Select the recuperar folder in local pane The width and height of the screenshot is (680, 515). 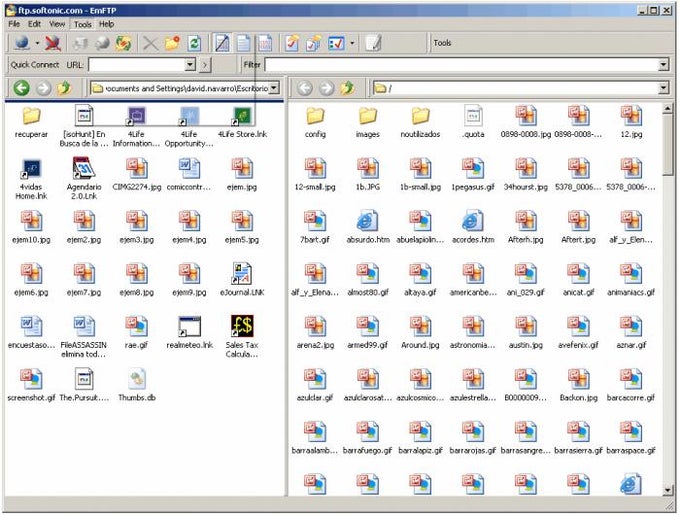[31, 121]
